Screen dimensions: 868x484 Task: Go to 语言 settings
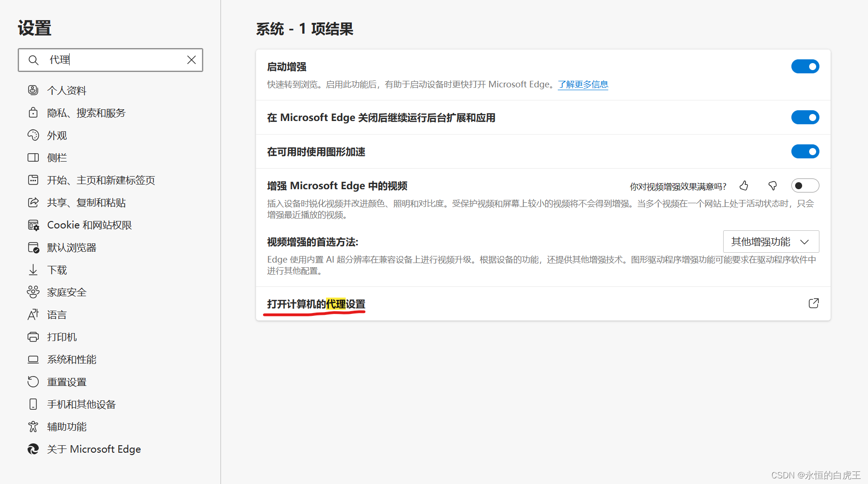(x=57, y=314)
